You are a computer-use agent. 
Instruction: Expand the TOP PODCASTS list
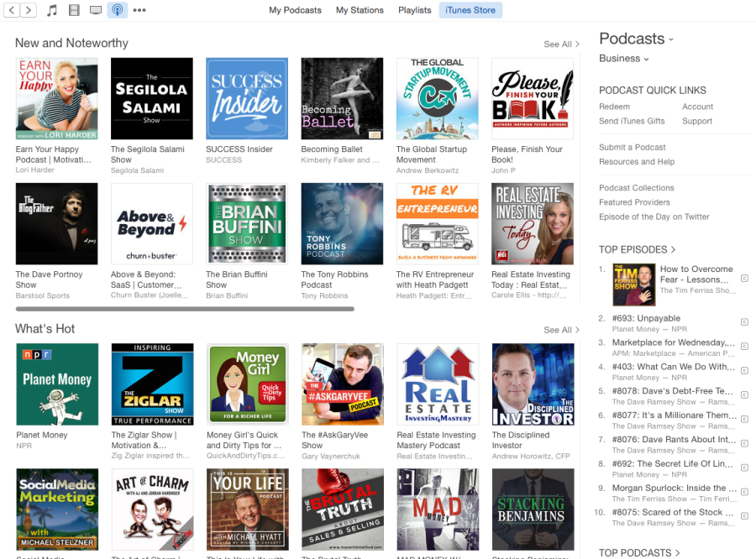pos(639,553)
